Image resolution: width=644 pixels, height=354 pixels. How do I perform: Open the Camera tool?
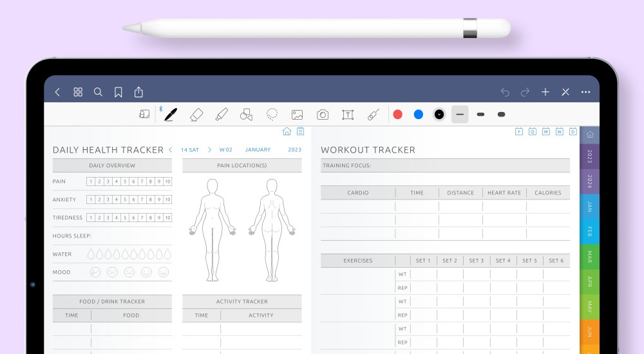pos(323,115)
